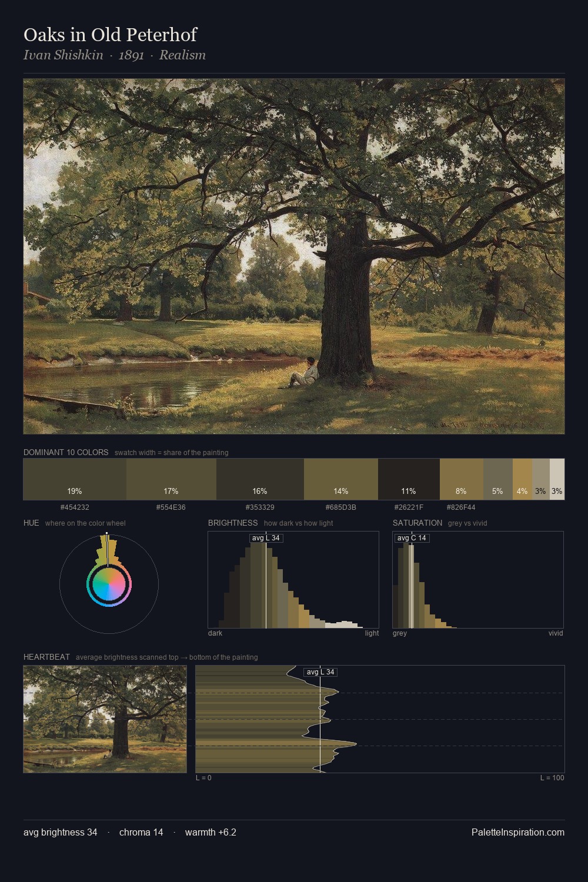
Task: Click the year 1891
Action: pyautogui.click(x=131, y=55)
